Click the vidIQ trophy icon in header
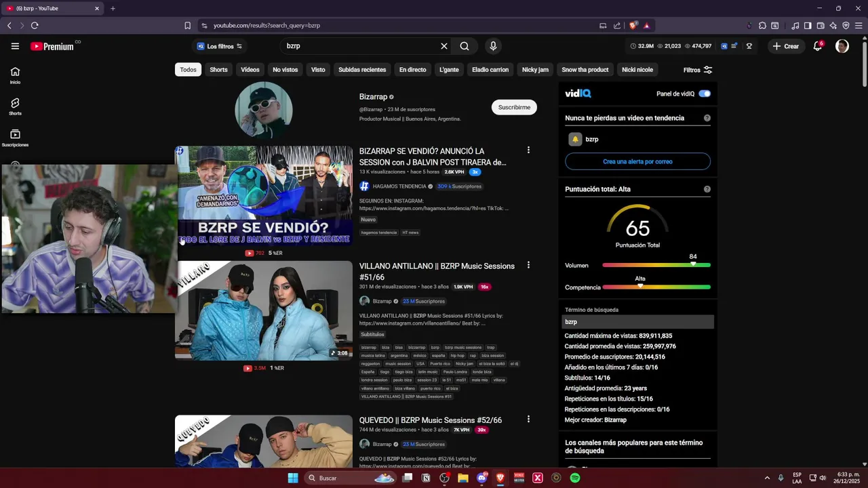The image size is (868, 488). click(x=749, y=46)
